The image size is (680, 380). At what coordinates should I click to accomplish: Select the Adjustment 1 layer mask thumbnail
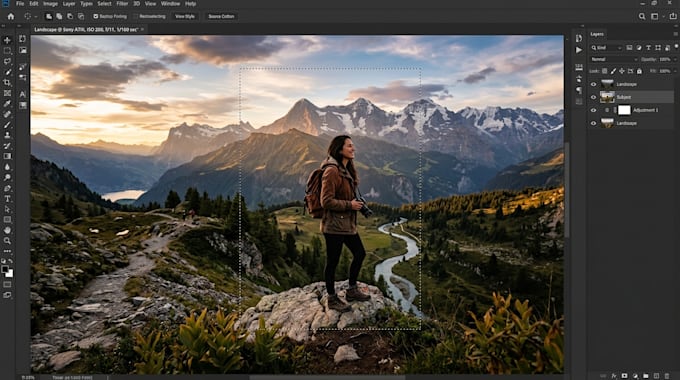coord(624,110)
